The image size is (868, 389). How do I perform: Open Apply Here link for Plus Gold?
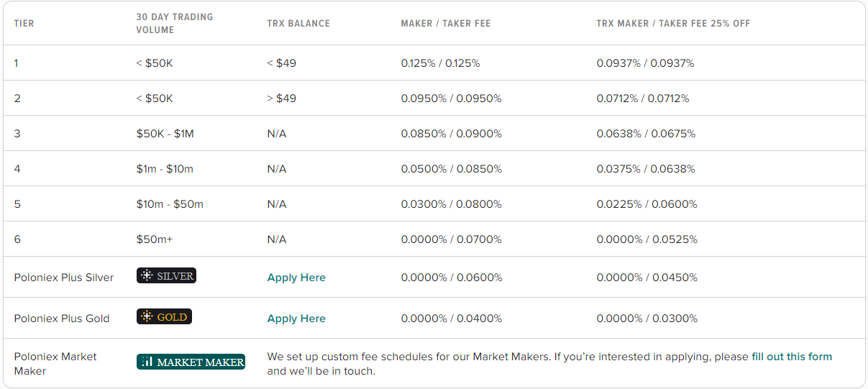point(296,319)
